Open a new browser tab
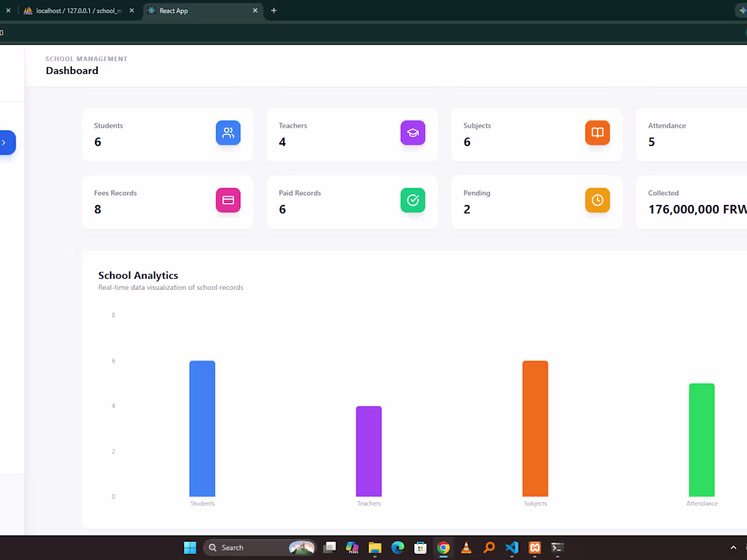747x560 pixels. click(274, 10)
